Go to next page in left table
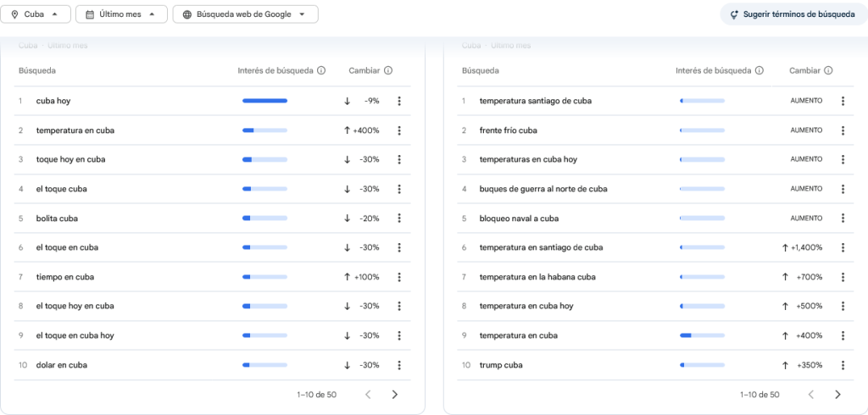The width and height of the screenshot is (868, 415). pyautogui.click(x=395, y=395)
